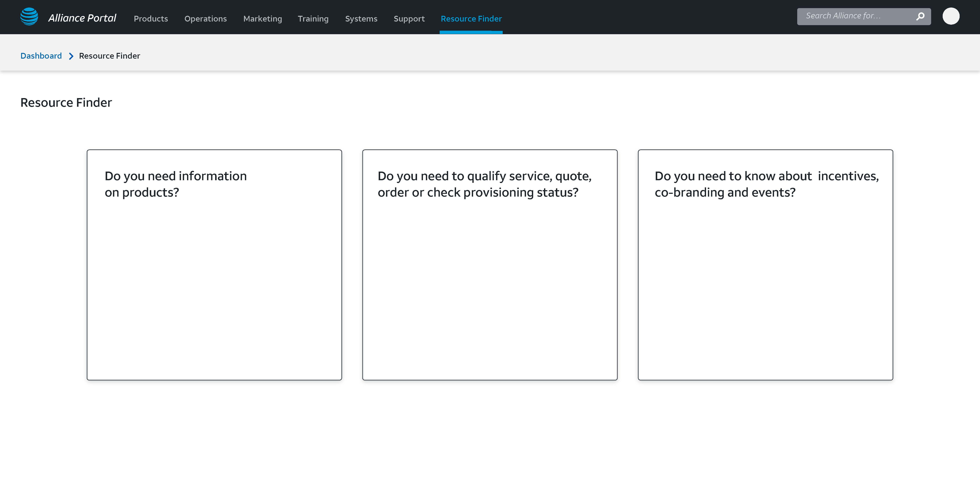
Task: Open the Support menu
Action: click(x=409, y=19)
